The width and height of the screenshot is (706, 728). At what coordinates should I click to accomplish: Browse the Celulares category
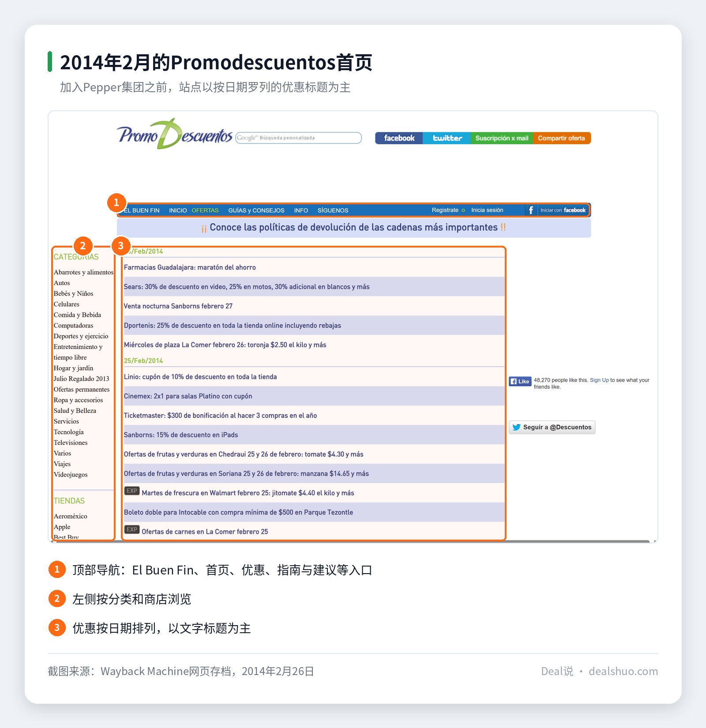tap(67, 304)
